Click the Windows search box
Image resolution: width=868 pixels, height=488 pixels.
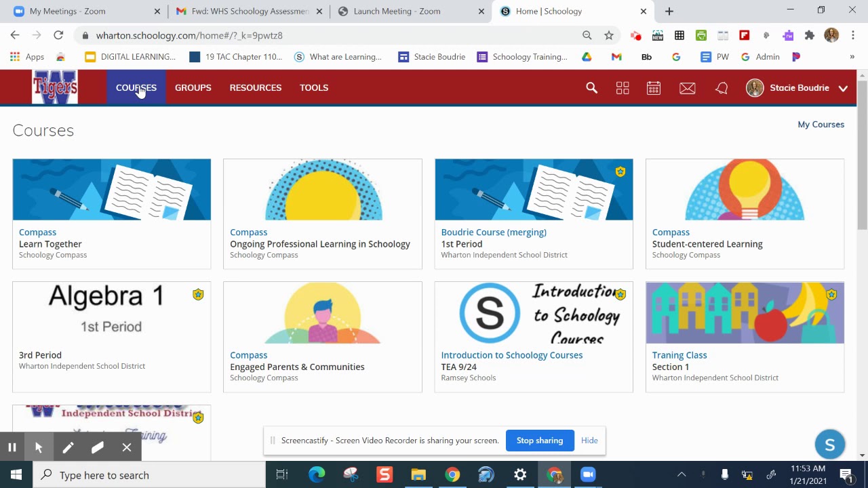149,474
